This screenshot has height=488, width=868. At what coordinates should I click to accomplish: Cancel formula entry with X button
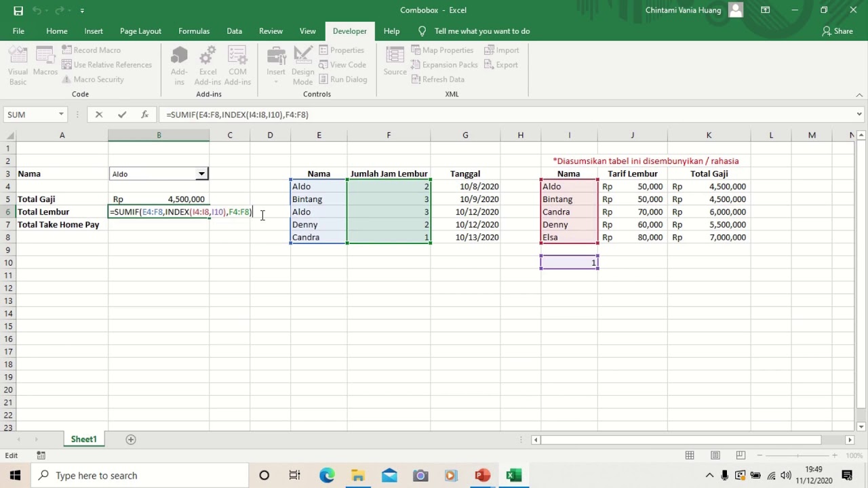click(x=99, y=115)
